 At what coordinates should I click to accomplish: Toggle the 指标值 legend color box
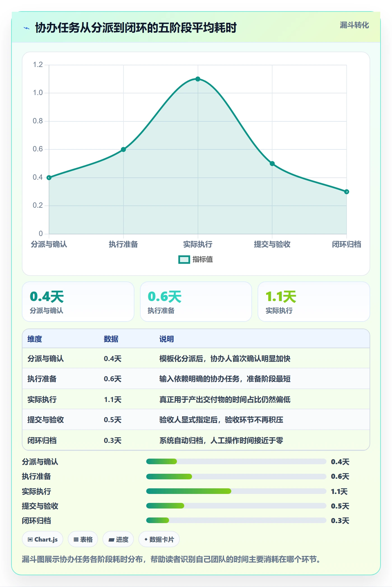click(184, 260)
